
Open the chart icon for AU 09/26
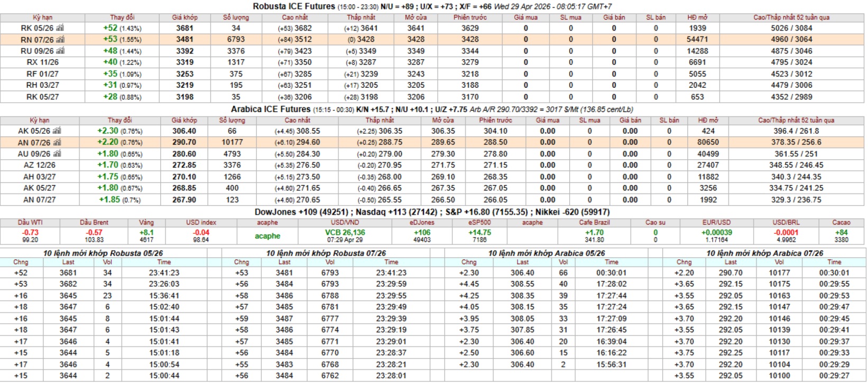click(57, 154)
